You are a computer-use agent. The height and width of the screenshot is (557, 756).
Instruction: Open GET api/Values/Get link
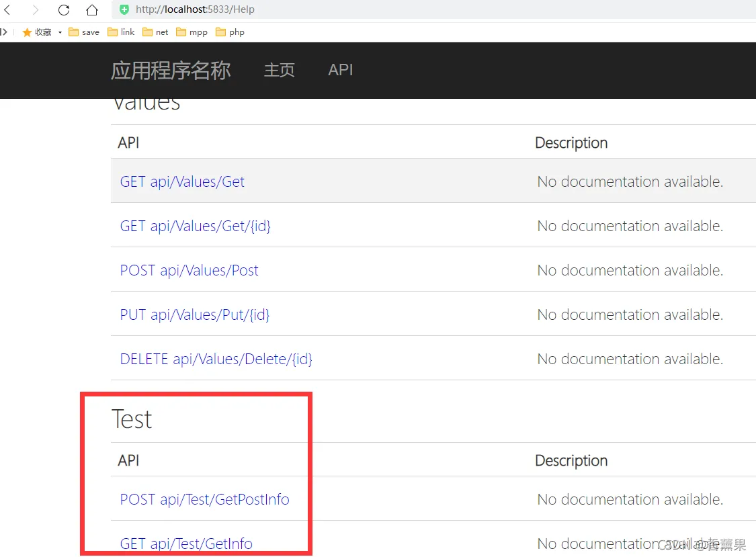click(182, 182)
